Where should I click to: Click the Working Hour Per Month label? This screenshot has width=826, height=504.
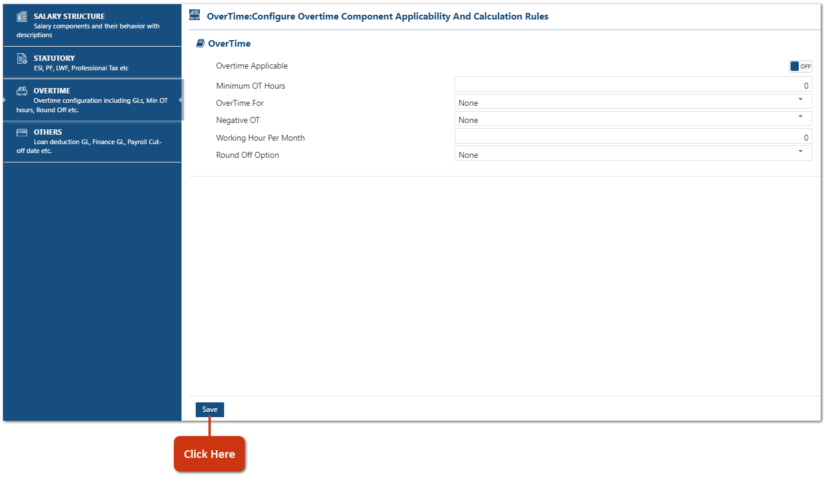pyautogui.click(x=261, y=138)
